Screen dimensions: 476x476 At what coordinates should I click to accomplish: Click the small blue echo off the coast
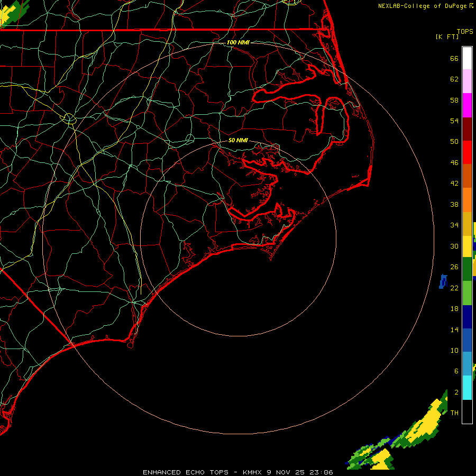click(443, 281)
